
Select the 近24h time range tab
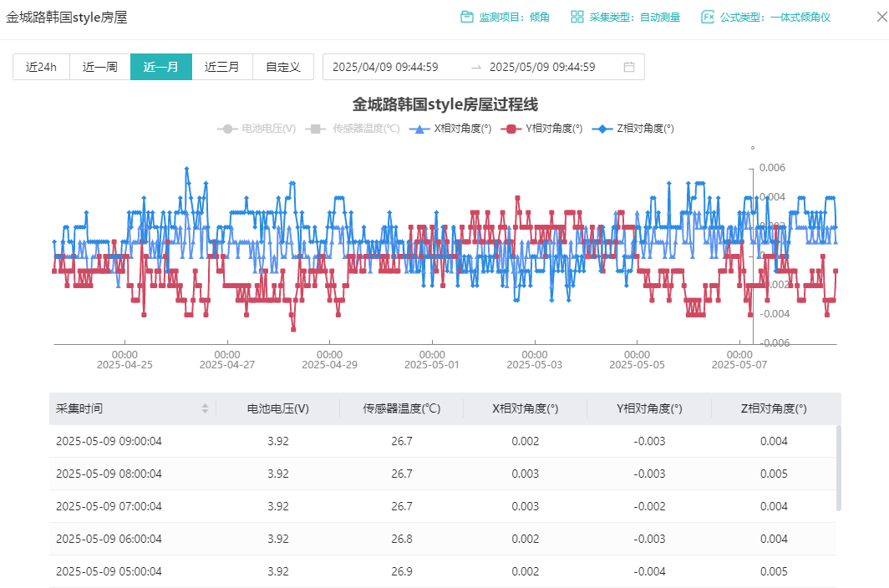point(41,67)
